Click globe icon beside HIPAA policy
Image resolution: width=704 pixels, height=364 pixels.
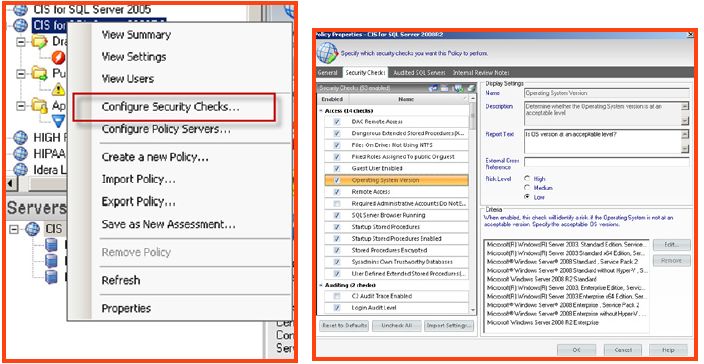pyautogui.click(x=21, y=153)
